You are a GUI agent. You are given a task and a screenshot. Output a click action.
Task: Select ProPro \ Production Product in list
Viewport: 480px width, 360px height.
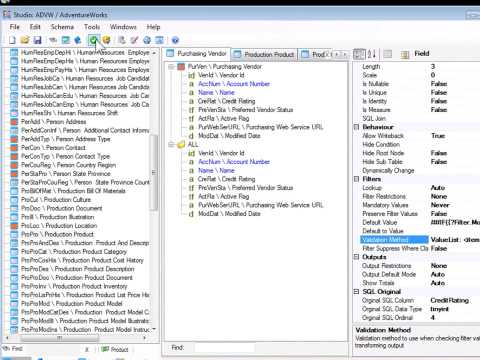tap(57, 234)
